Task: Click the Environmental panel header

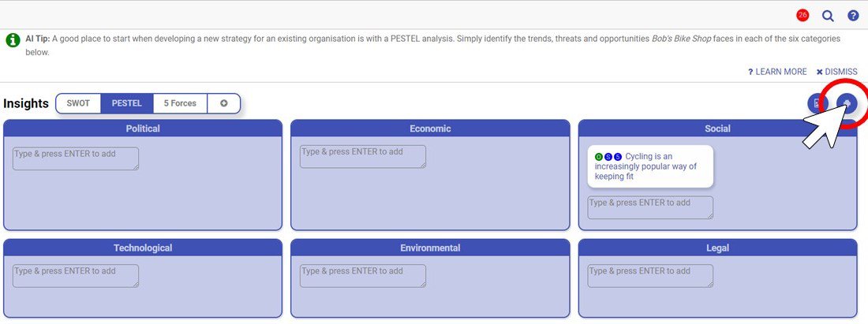Action: click(430, 248)
